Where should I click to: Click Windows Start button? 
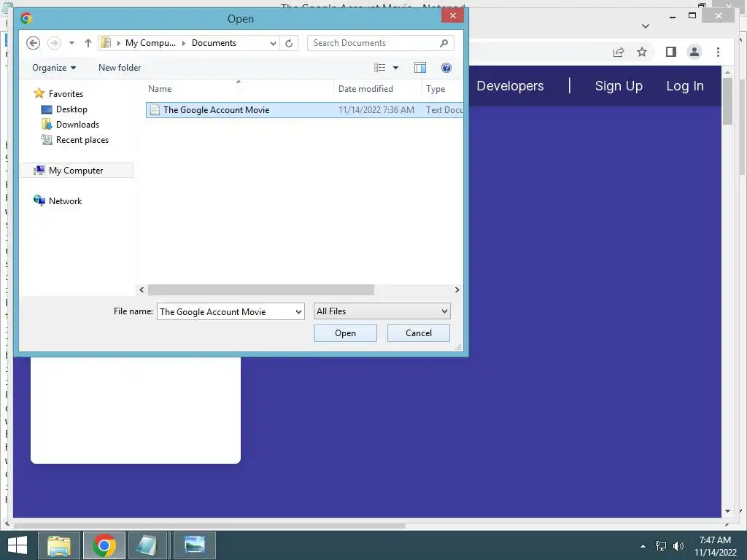coord(18,545)
